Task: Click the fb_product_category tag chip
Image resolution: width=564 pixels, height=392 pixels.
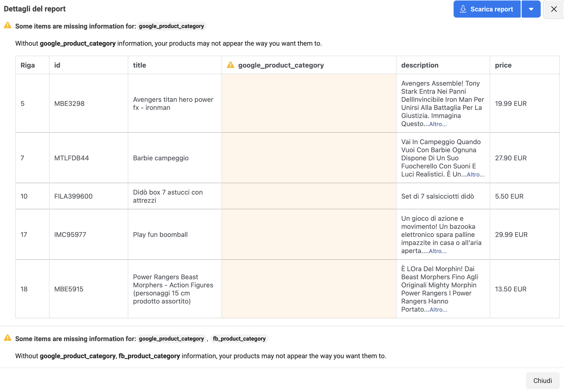Action: coord(239,339)
